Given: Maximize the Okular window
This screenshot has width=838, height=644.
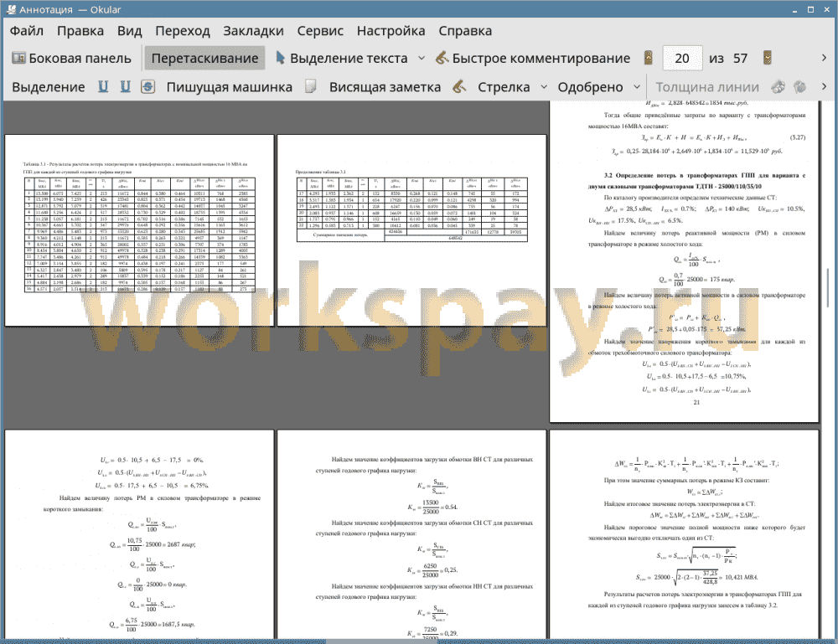Looking at the screenshot, I should tap(810, 9).
